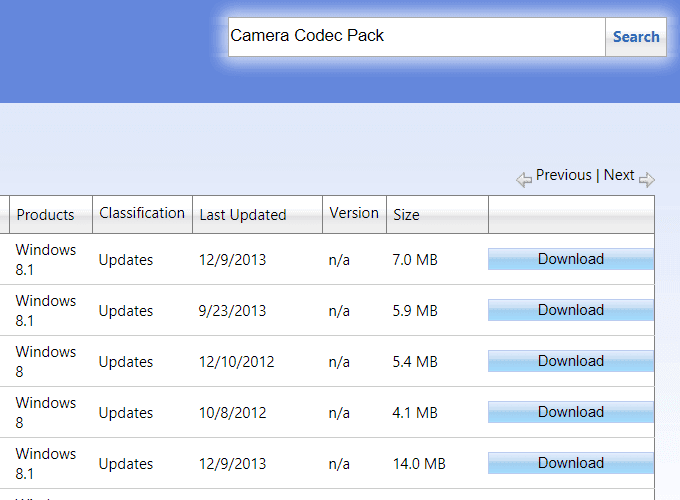This screenshot has width=680, height=500.
Task: Click the Updates classification in the 7.0 MB row
Action: click(x=126, y=260)
